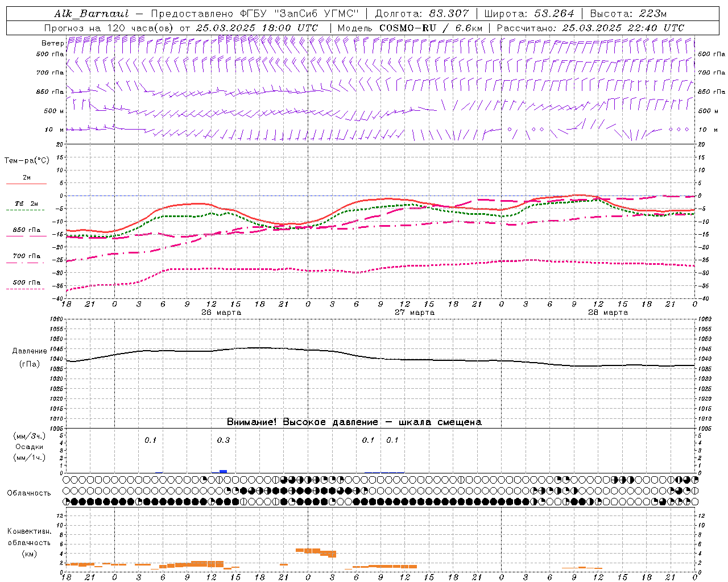This screenshot has width=728, height=582.
Task: Click the 'Облачность' cloud cover label
Action: 29,493
